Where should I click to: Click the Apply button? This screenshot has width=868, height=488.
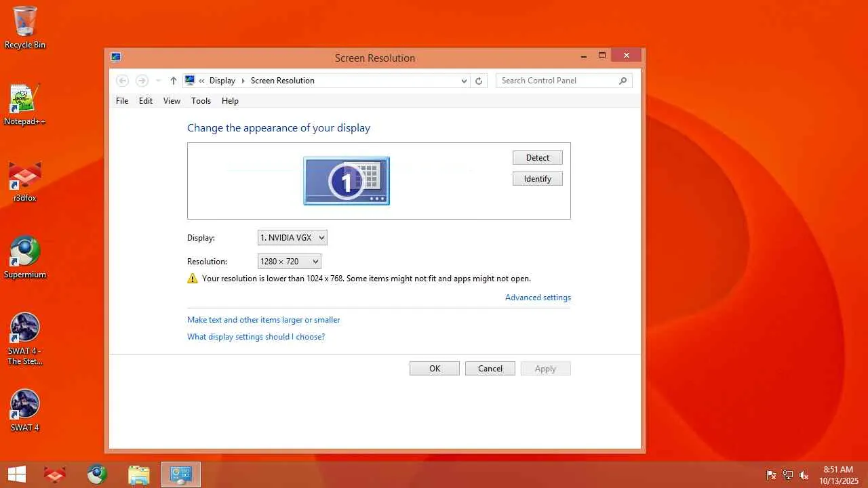tap(546, 369)
